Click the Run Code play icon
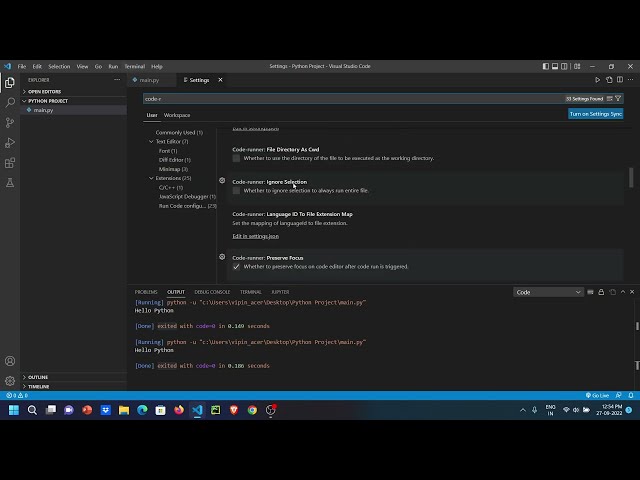 coord(597,80)
